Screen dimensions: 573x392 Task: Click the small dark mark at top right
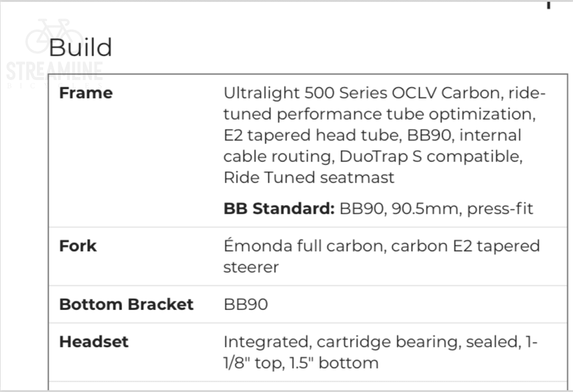point(549,4)
